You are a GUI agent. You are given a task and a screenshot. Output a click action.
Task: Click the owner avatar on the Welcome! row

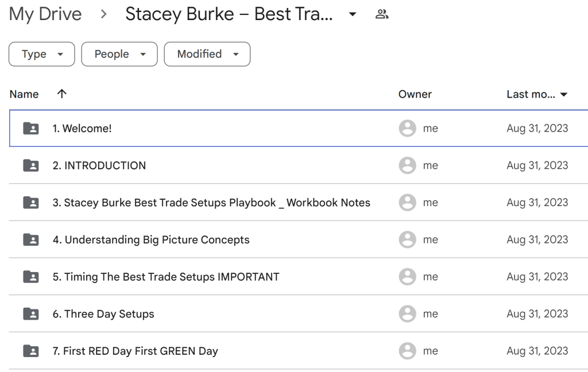click(x=407, y=128)
